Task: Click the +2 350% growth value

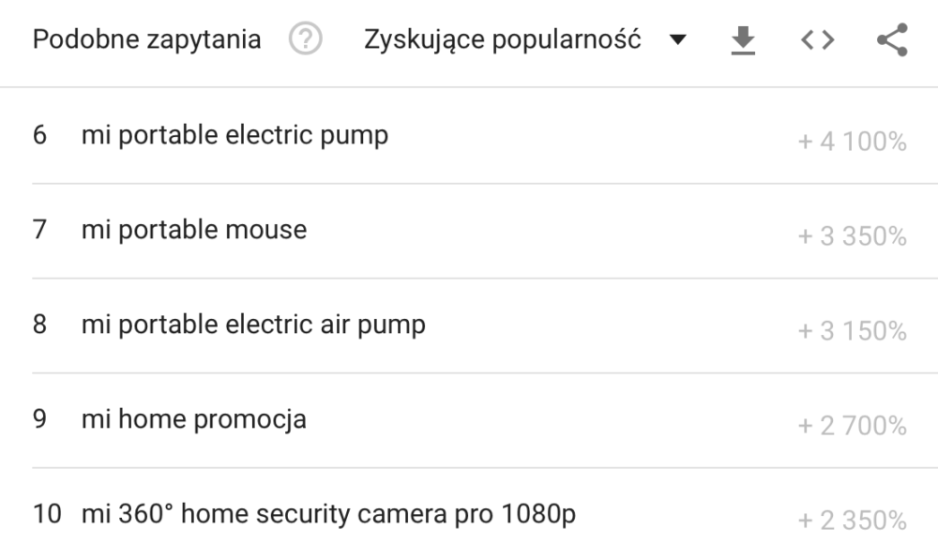Action: 852,521
